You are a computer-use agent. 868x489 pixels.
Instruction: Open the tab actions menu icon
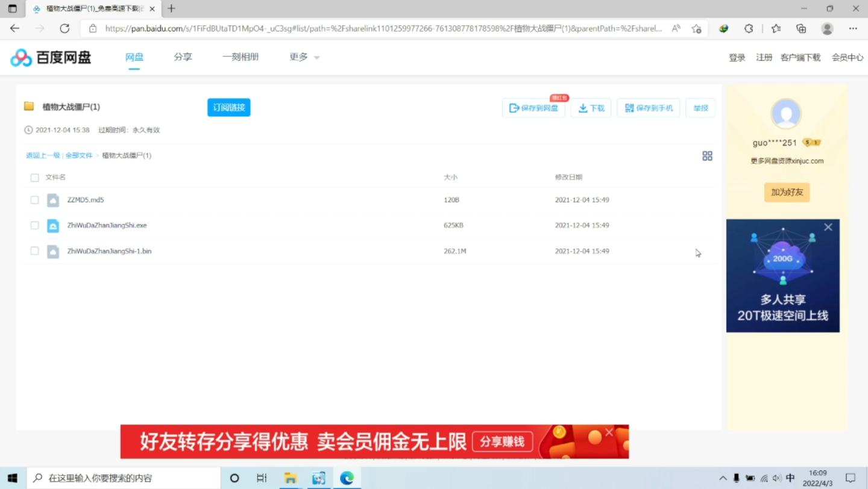tap(12, 8)
